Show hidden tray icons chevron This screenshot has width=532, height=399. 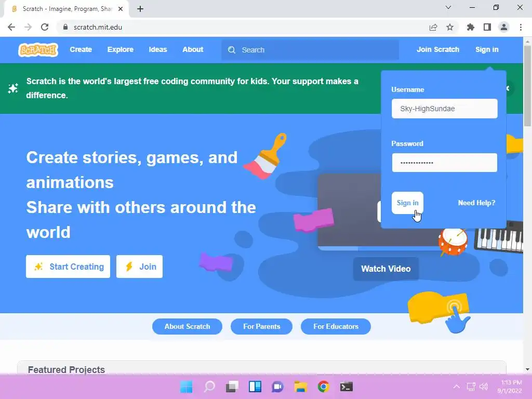(x=457, y=387)
